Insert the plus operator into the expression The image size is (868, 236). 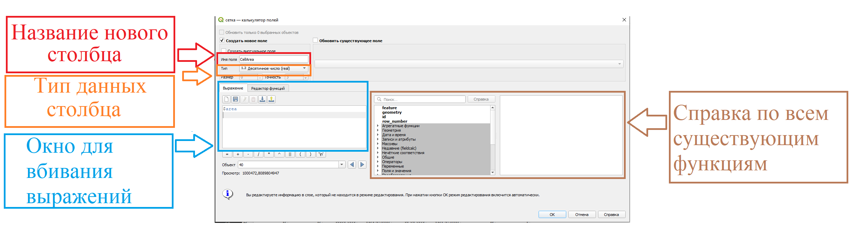237,154
